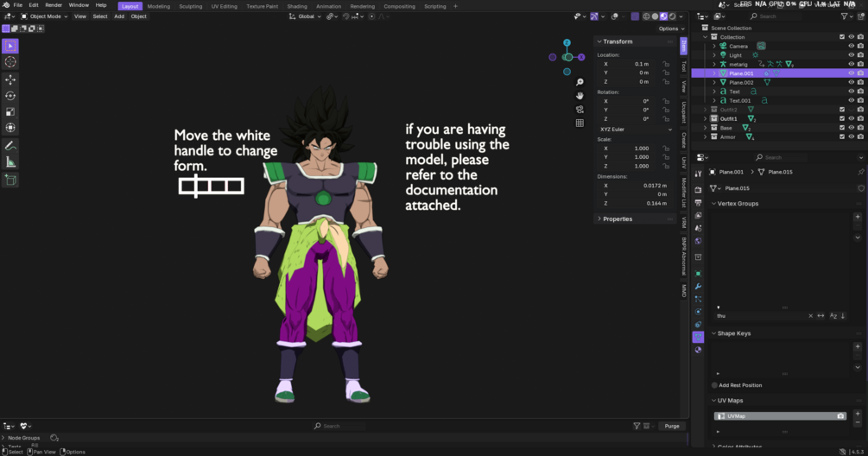Select the Move tool

10,80
